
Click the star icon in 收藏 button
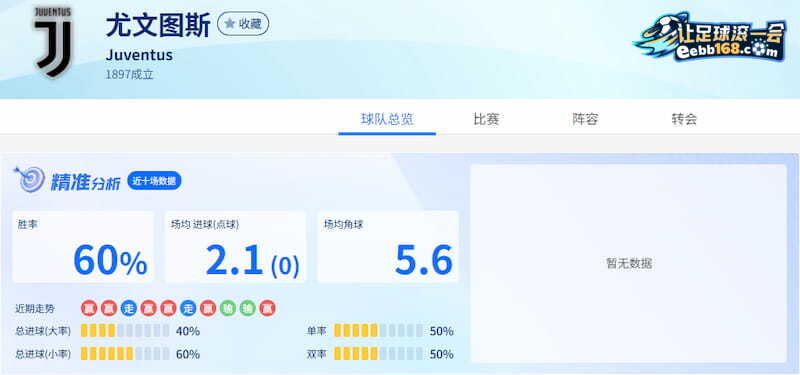click(230, 23)
